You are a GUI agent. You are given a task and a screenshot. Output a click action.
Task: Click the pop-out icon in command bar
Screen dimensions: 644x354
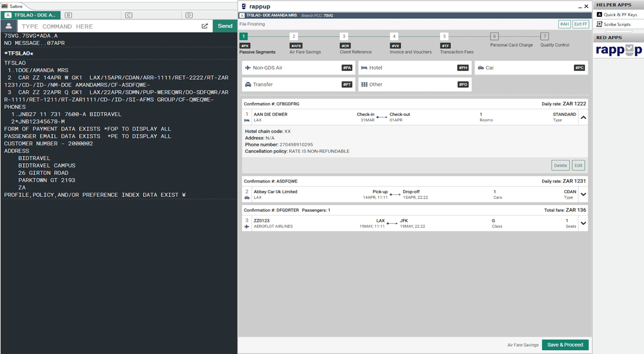[x=205, y=26]
